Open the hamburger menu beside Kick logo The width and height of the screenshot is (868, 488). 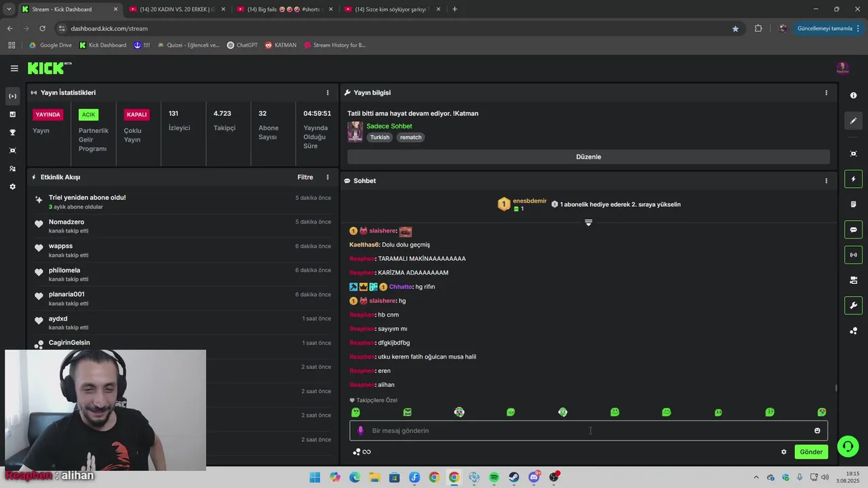coord(14,68)
